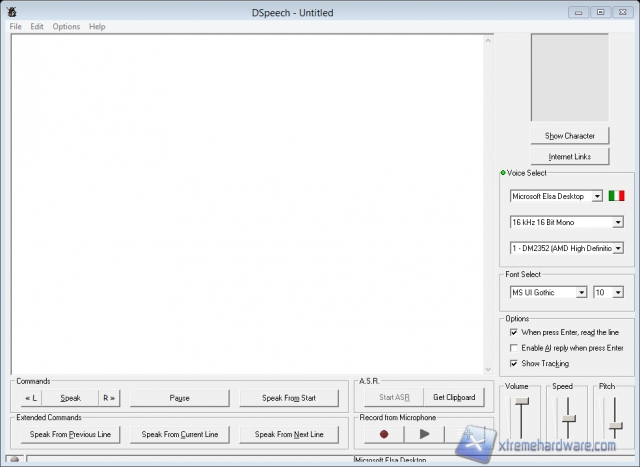Viewport: 640px width, 467px height.
Task: Enable AI reply when press Enter
Action: (x=513, y=348)
